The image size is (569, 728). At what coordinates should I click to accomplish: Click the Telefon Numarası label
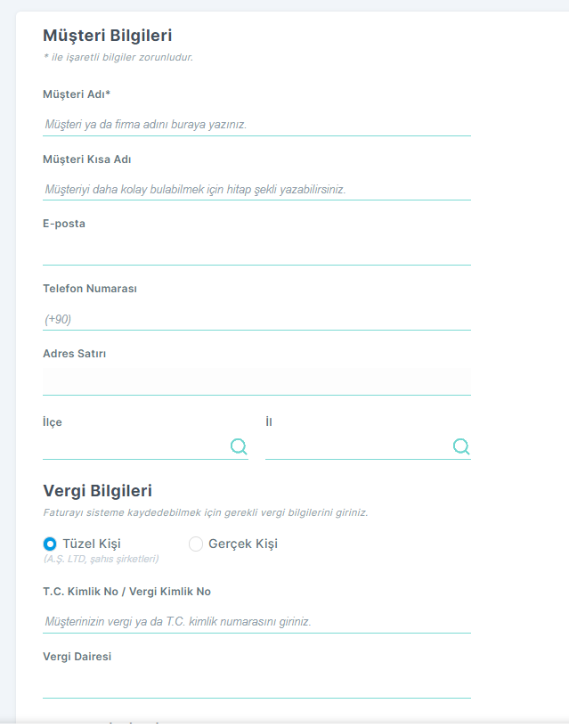pos(90,289)
